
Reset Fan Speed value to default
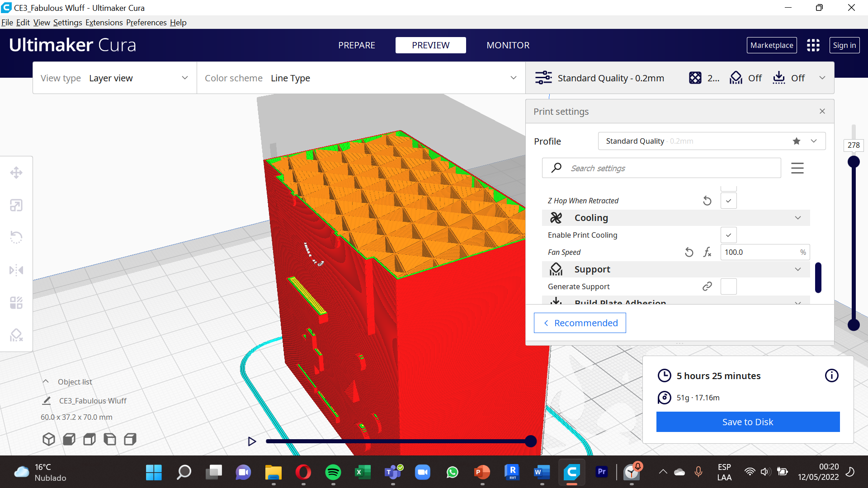click(689, 252)
